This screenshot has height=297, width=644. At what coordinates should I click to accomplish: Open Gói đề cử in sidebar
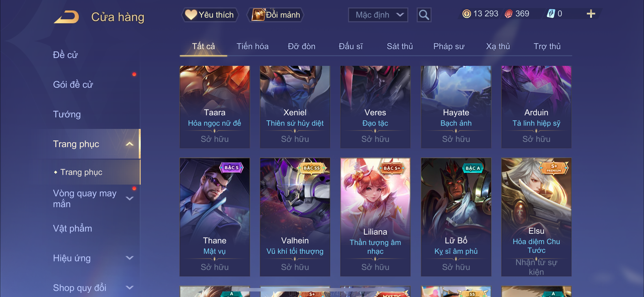[73, 84]
